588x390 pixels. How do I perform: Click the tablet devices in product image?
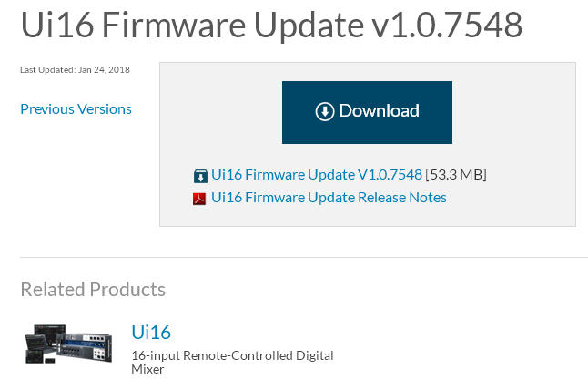[x=41, y=342]
